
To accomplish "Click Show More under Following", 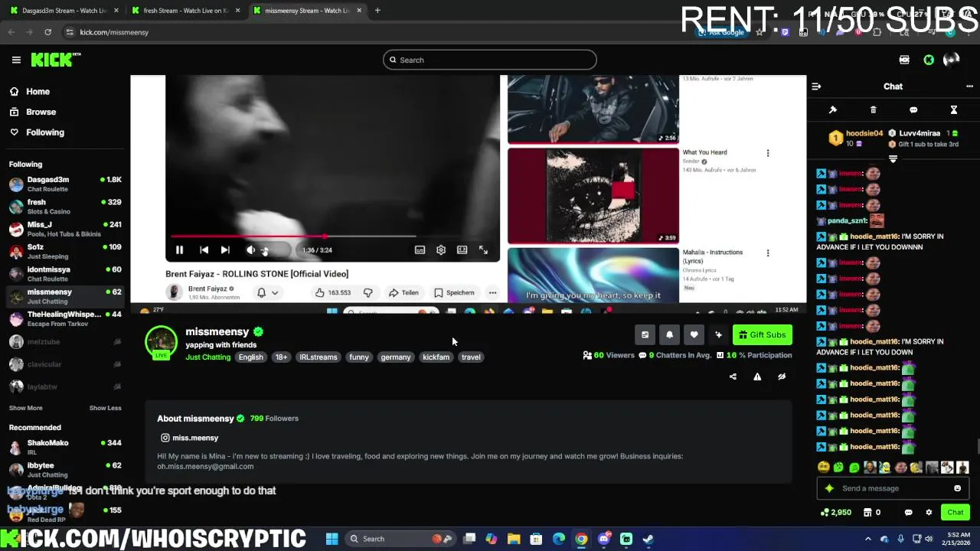I will tap(25, 408).
